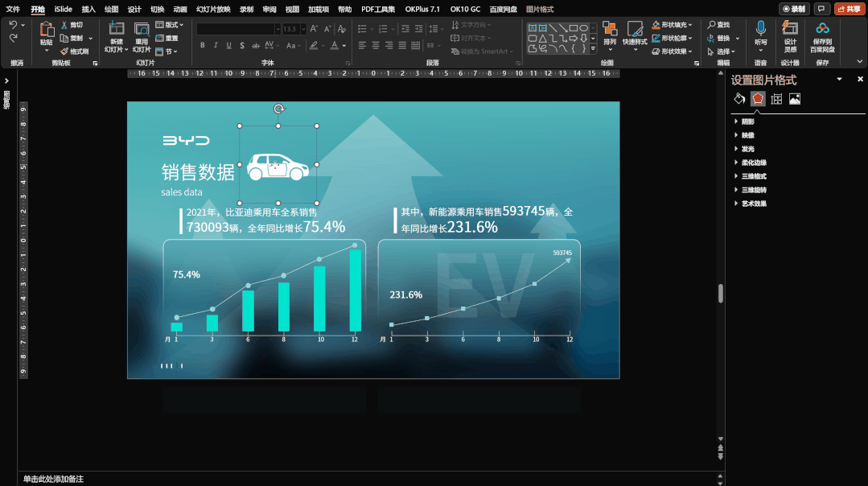Click the text highlight color pen
The image size is (868, 486).
click(313, 45)
